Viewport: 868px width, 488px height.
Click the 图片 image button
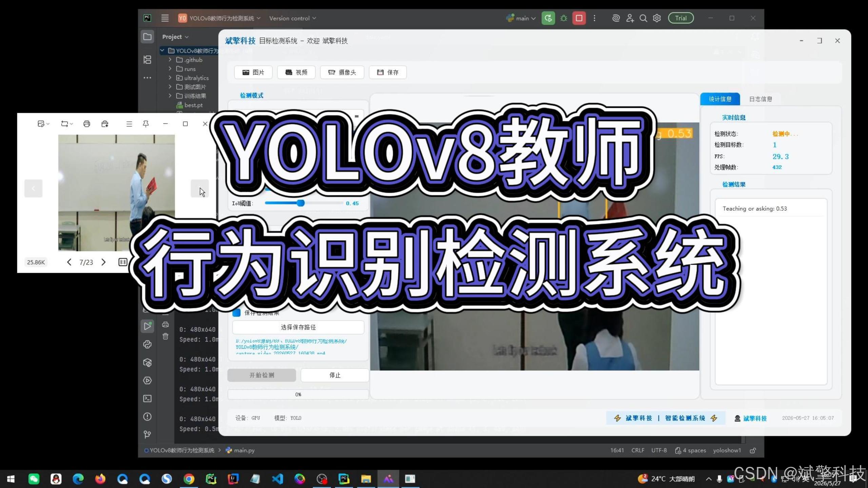[x=253, y=72]
